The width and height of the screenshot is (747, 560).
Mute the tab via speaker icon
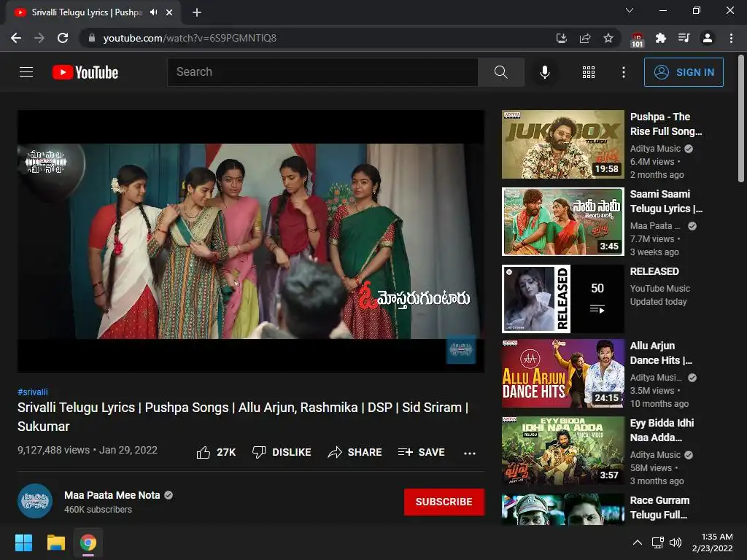(x=153, y=12)
